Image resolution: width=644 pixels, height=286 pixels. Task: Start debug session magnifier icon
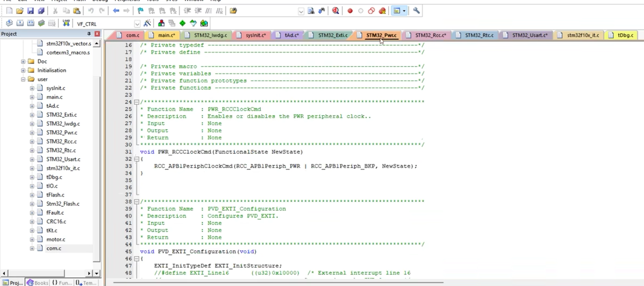tap(335, 11)
